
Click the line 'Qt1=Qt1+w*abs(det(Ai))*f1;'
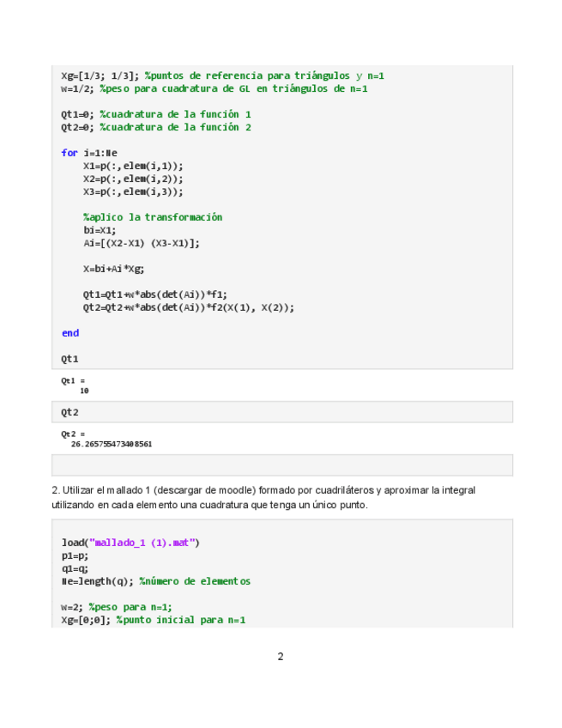click(155, 294)
